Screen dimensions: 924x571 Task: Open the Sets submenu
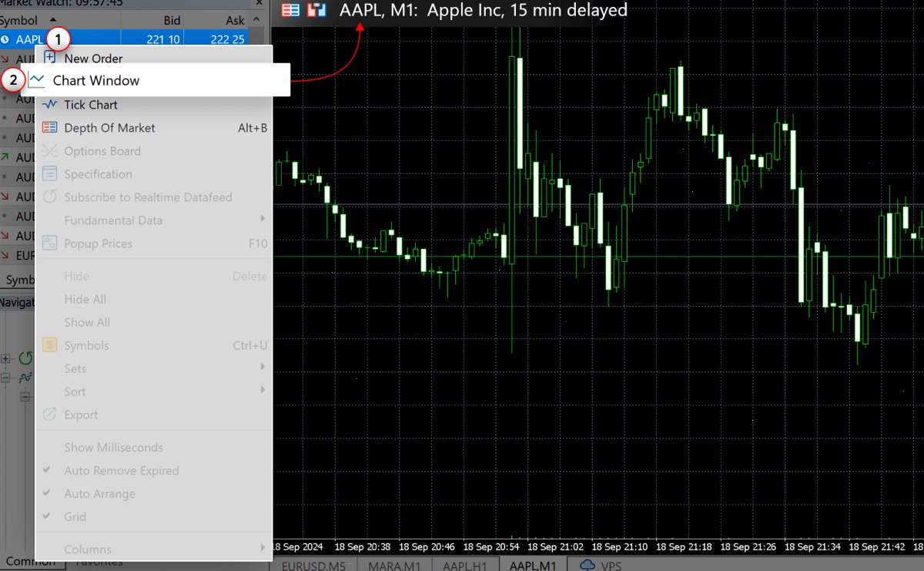click(154, 368)
